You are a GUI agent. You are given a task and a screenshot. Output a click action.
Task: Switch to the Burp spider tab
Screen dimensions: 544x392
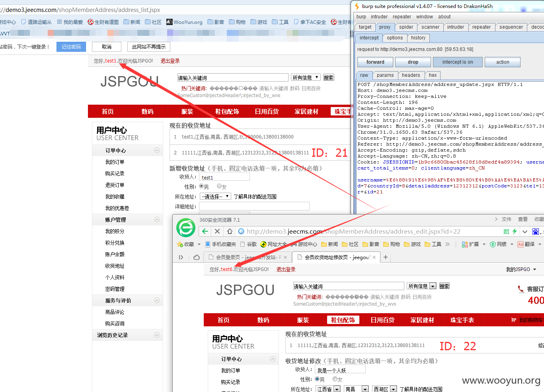click(x=406, y=27)
